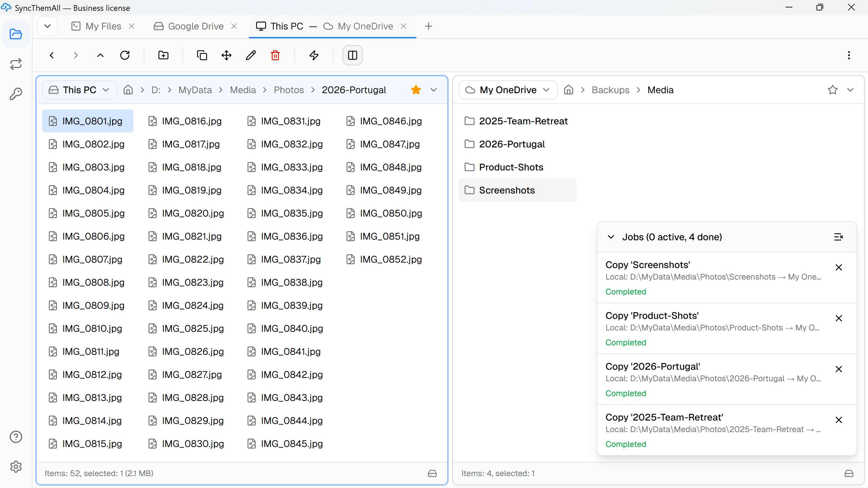Close the Google Drive tab
Image resolution: width=868 pixels, height=488 pixels.
[234, 26]
